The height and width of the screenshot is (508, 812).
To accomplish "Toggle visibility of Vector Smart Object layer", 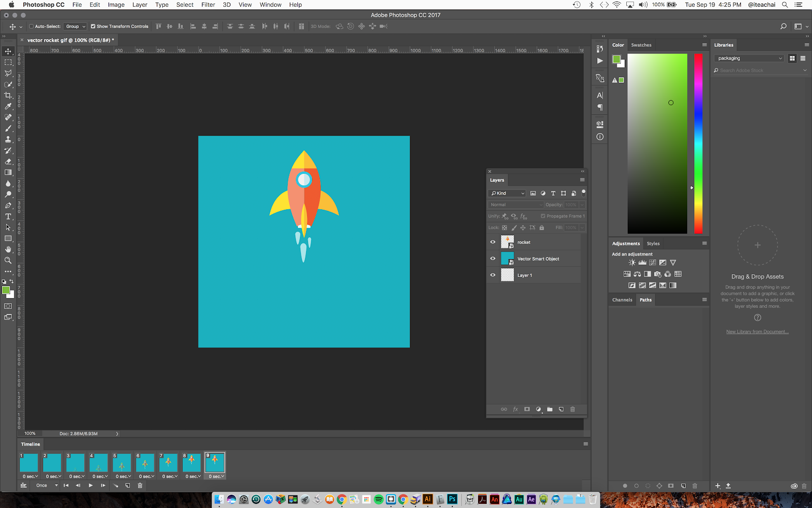I will (492, 259).
